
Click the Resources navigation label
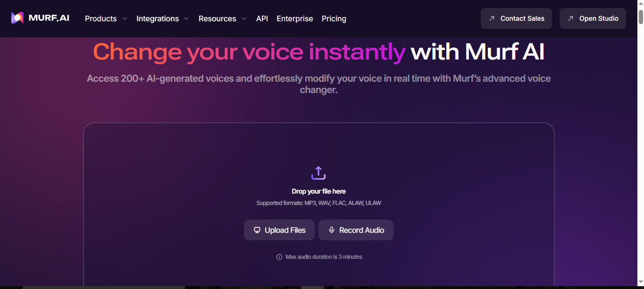(217, 18)
